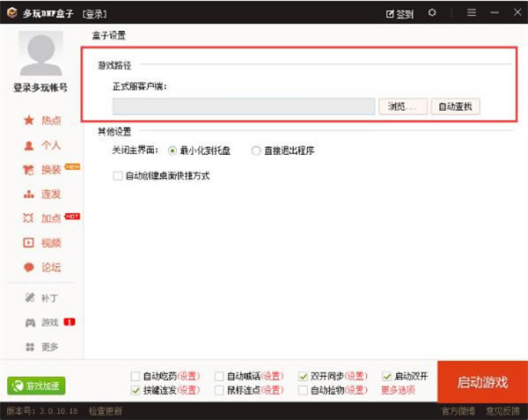The height and width of the screenshot is (420, 528).
Task: Open the 意见反馈 link
Action: (x=502, y=411)
